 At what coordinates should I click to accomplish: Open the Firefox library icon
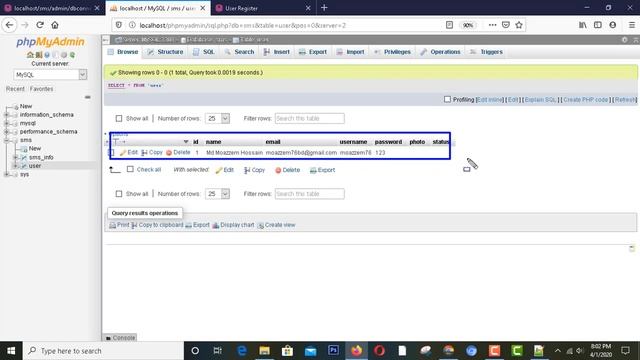coord(582,25)
